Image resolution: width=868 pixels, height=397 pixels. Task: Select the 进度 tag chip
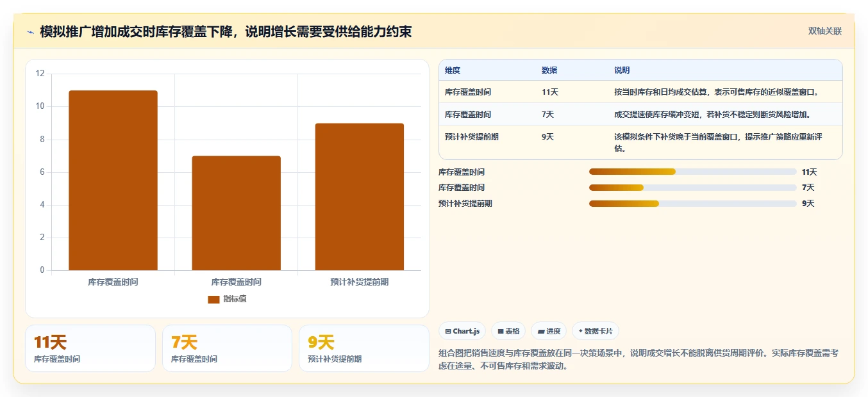coord(549,331)
